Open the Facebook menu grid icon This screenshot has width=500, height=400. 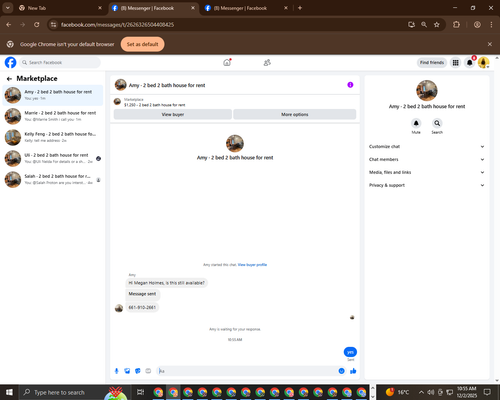pos(455,62)
